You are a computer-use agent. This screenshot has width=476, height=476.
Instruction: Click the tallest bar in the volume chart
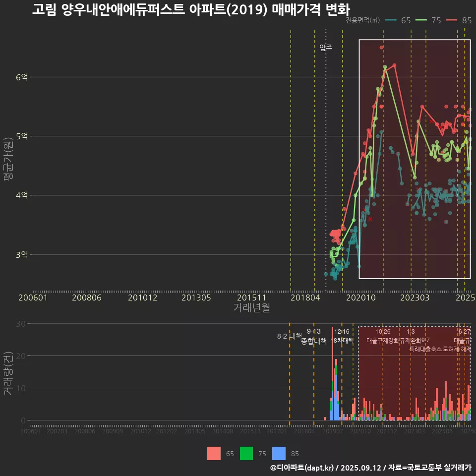point(332,373)
